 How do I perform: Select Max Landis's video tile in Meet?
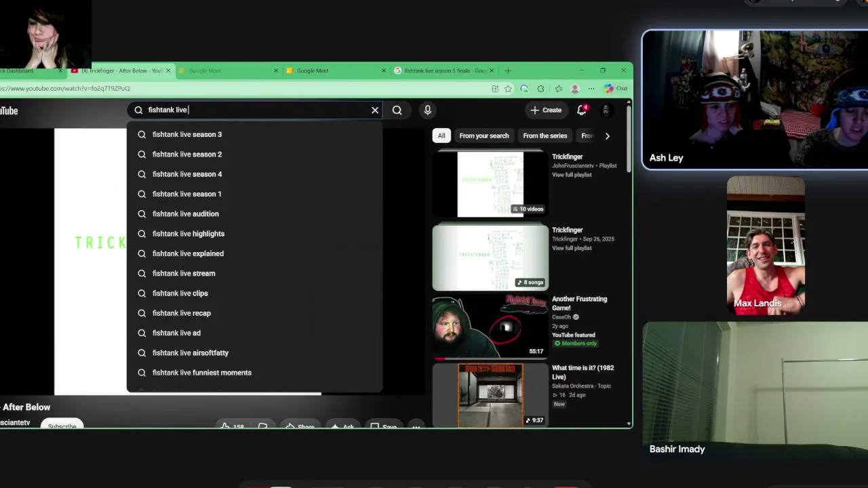766,245
